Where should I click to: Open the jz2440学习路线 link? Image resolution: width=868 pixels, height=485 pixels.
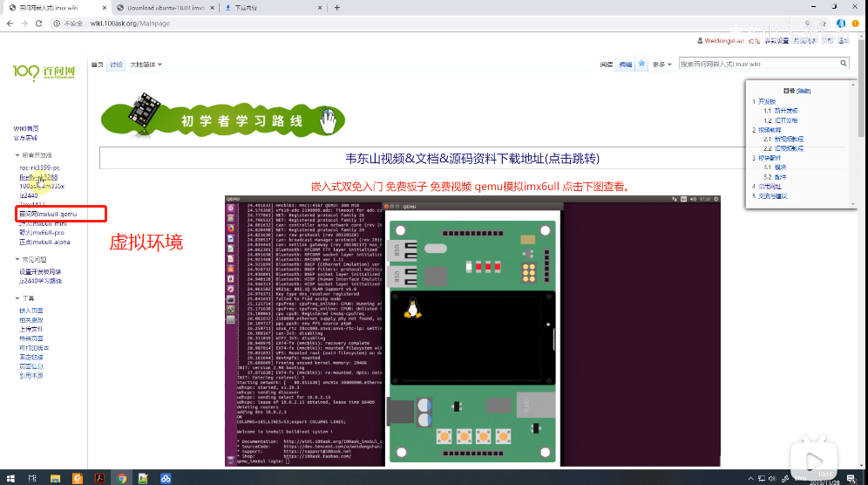(40, 281)
